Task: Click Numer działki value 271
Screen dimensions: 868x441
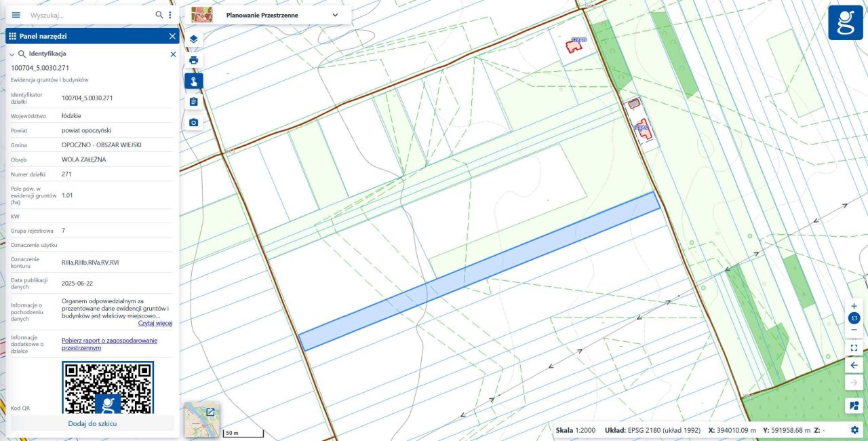Action: coord(66,174)
